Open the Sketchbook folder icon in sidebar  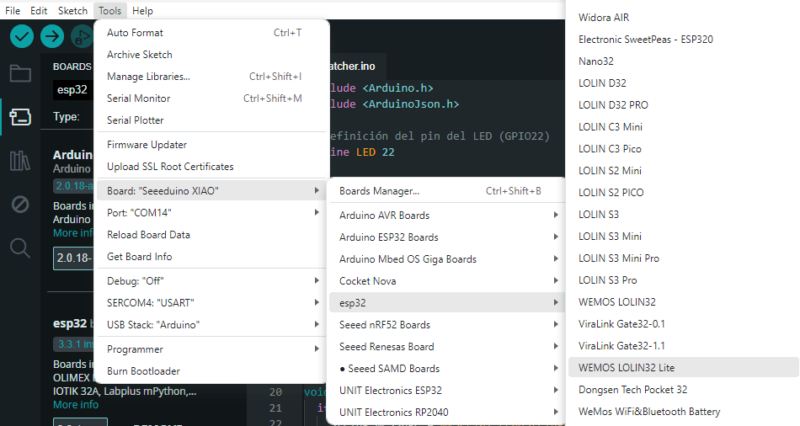pyautogui.click(x=20, y=73)
